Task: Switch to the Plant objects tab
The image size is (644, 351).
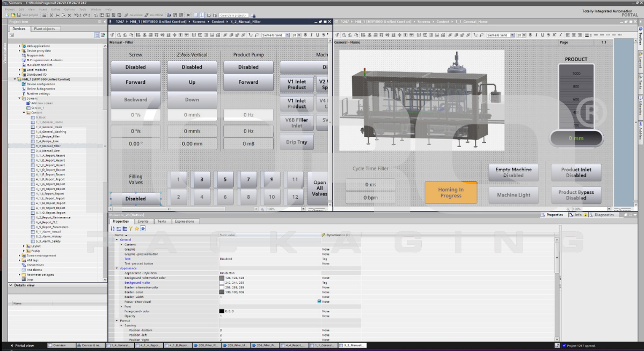Action: [45, 29]
